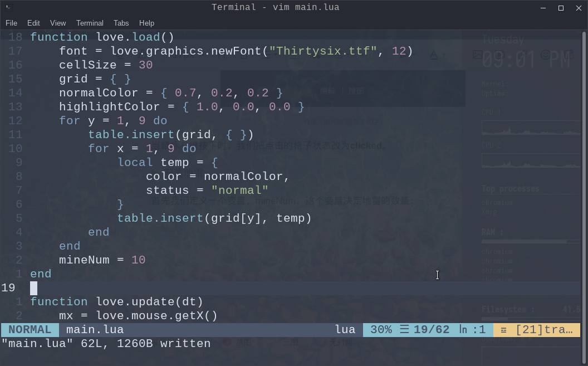Click the 'end' keyword closing love.load

[41, 274]
